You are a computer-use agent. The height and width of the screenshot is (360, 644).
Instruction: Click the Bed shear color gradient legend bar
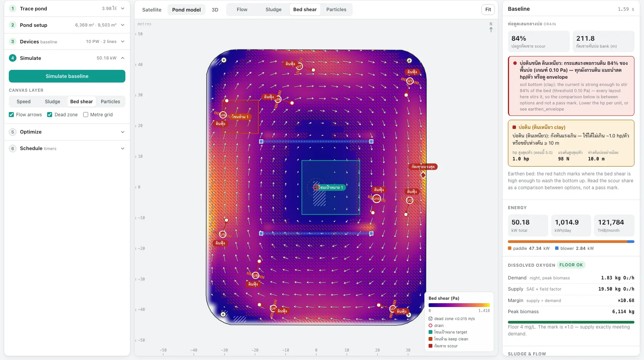click(x=459, y=305)
